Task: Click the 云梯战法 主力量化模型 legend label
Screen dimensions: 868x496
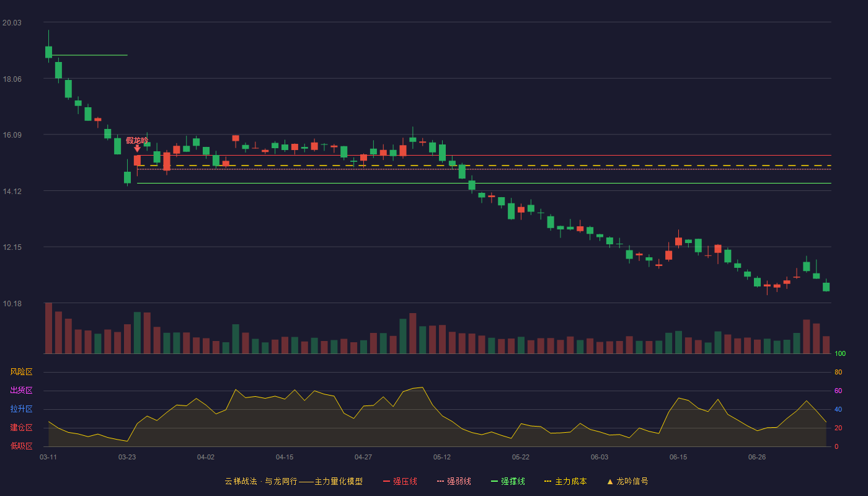Action: click(x=293, y=481)
